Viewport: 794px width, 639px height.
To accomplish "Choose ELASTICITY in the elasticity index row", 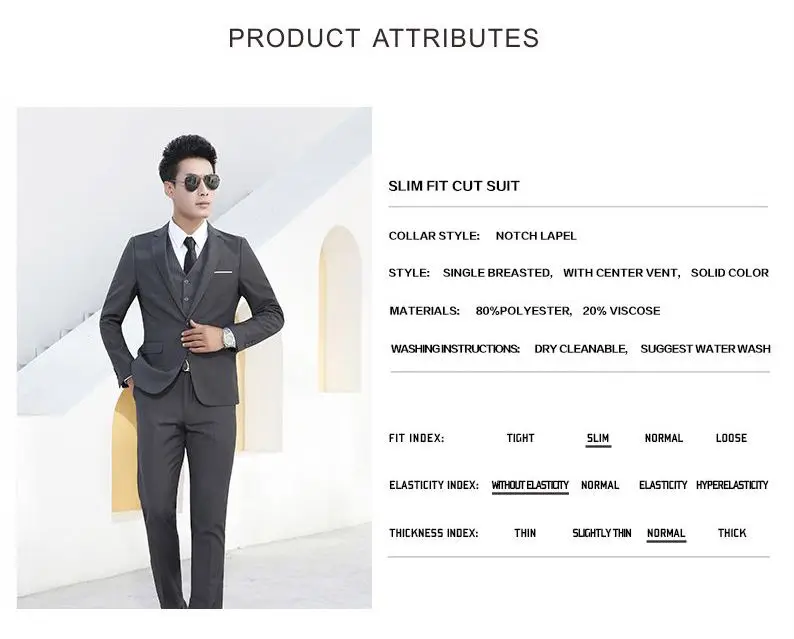I will [663, 485].
